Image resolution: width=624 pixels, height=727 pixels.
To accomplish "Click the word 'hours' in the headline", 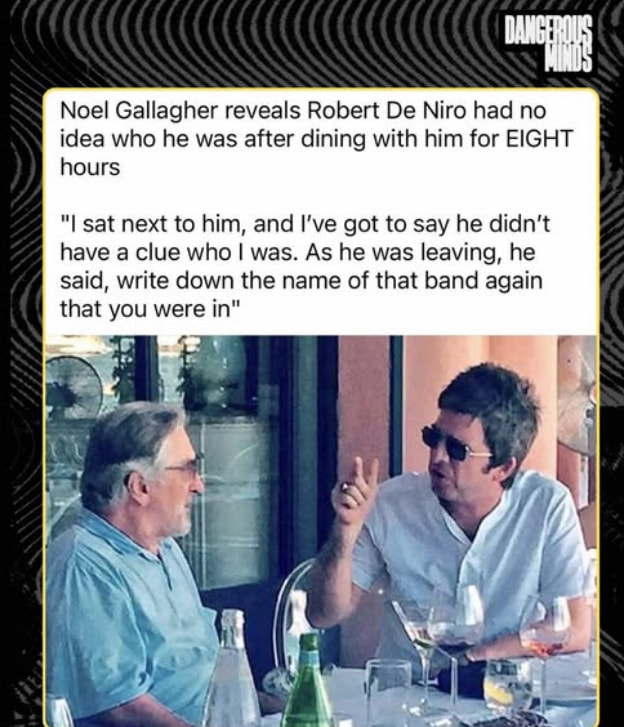I will 90,167.
